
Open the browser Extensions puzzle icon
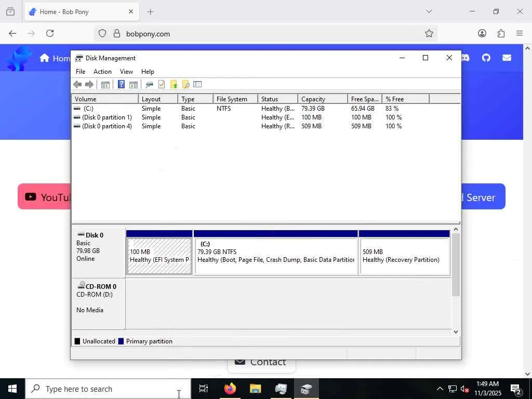[x=501, y=34]
